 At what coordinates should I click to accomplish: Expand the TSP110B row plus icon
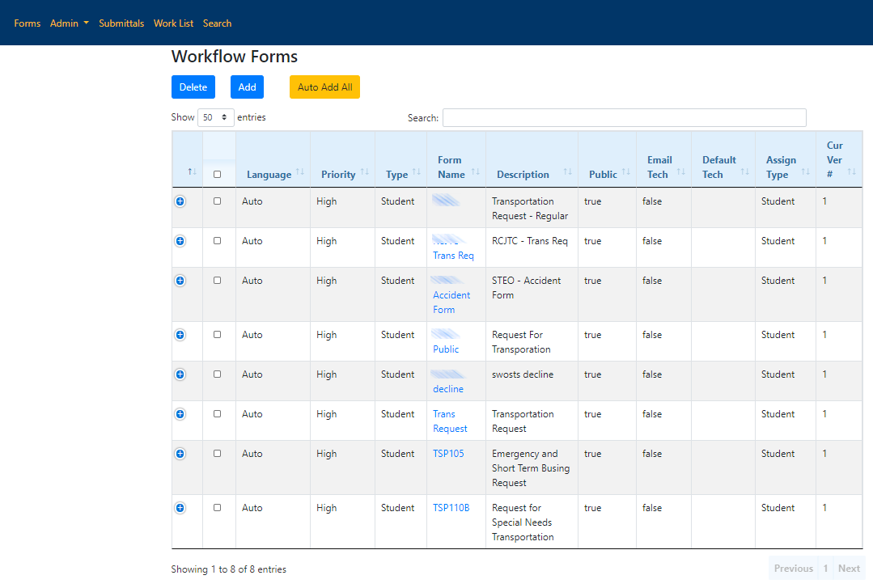click(180, 508)
